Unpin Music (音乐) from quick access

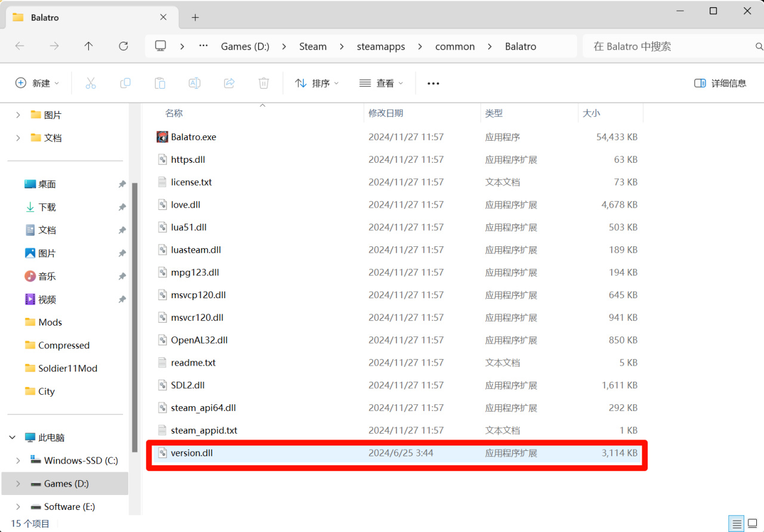pos(122,277)
